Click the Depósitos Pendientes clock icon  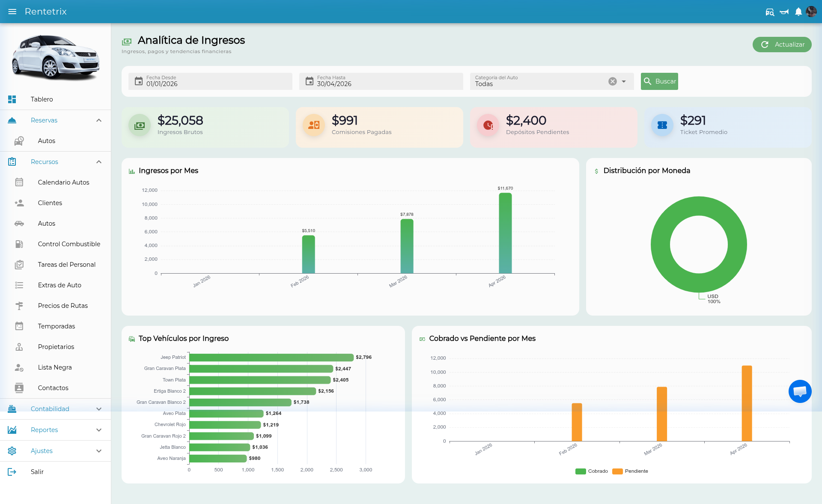(x=488, y=125)
